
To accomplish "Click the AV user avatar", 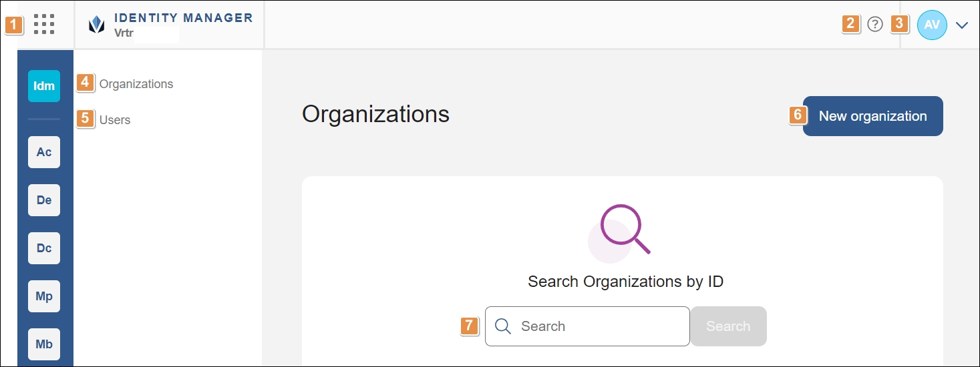I will [932, 25].
